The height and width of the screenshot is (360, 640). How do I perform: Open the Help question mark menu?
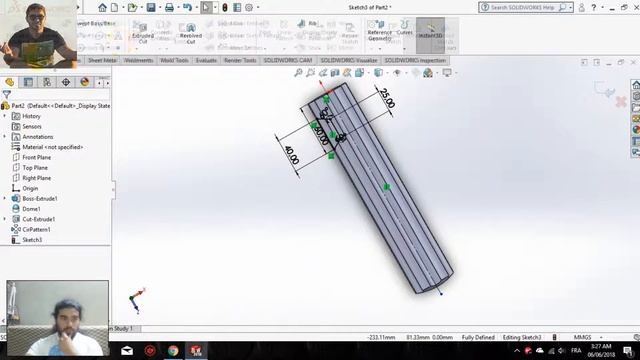tap(594, 7)
